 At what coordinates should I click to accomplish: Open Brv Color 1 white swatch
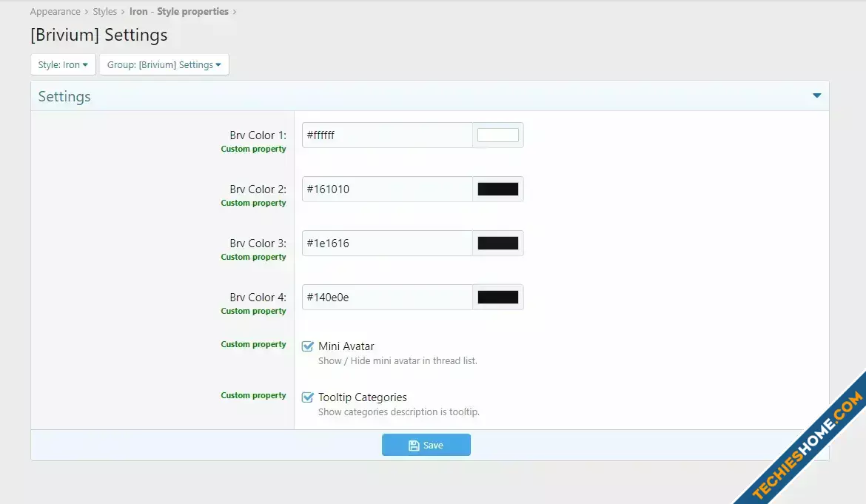[x=497, y=135]
